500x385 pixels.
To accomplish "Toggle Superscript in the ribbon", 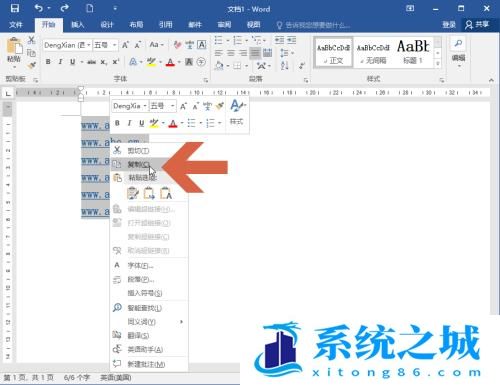I will coord(116,62).
